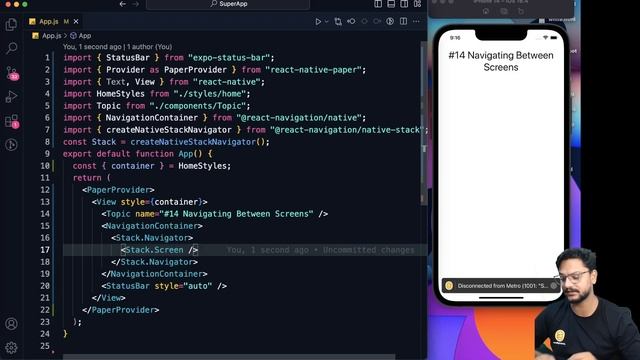Open the Accounts menu in the activity bar

[x=11, y=324]
